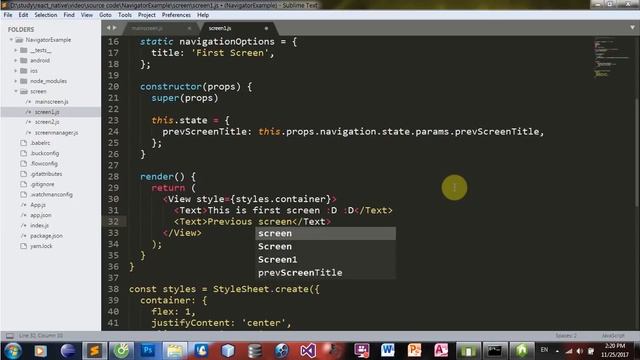This screenshot has height=360, width=640.
Task: Click the next tab arrow
Action: click(115, 28)
